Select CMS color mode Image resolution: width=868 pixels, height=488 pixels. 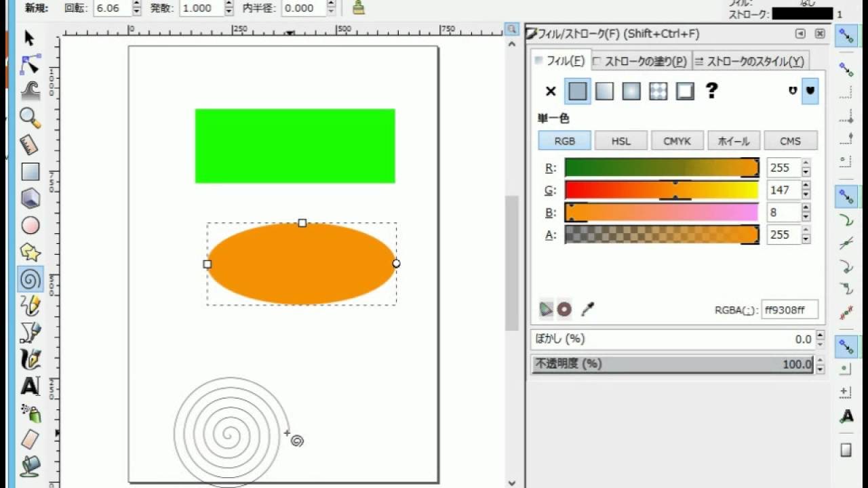coord(791,141)
